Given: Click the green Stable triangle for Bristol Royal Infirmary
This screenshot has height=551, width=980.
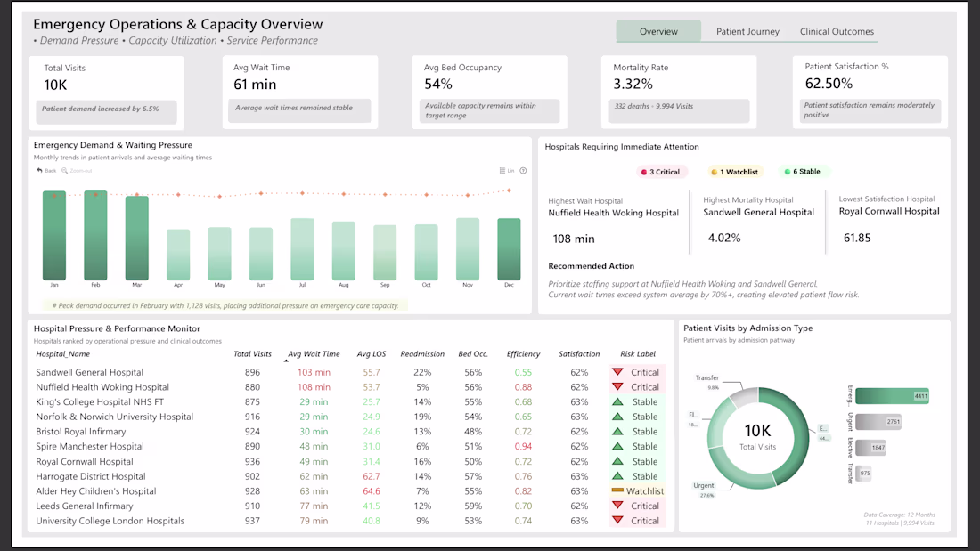Looking at the screenshot, I should (x=617, y=431).
